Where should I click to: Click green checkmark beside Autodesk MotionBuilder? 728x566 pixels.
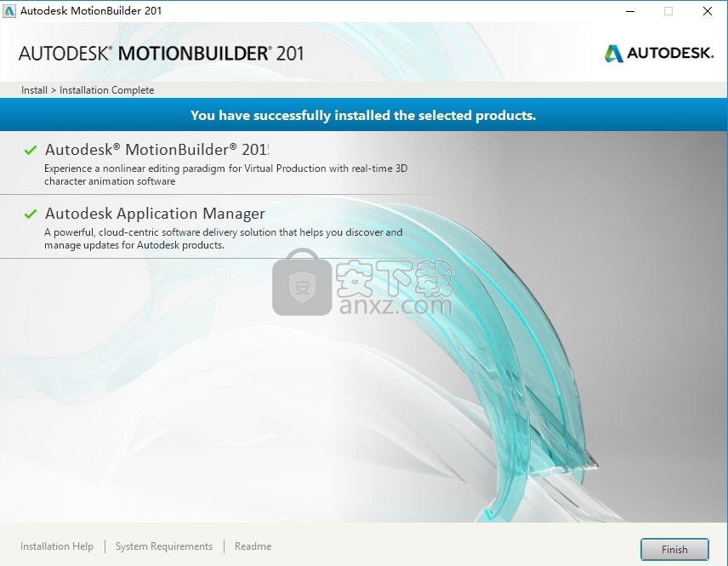[30, 150]
